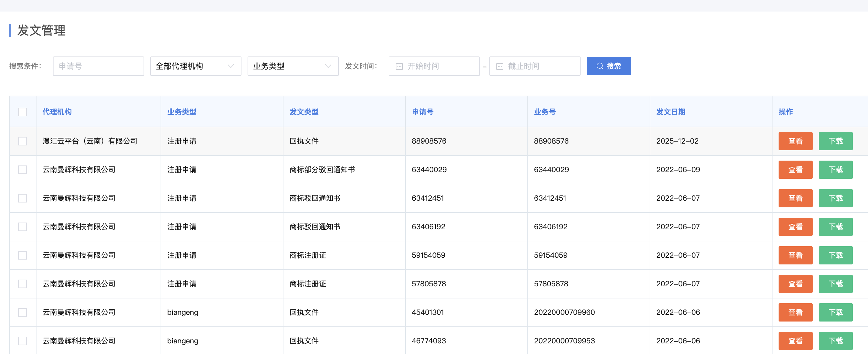Click 查看 for application 59154059
This screenshot has width=868, height=354.
coord(795,255)
